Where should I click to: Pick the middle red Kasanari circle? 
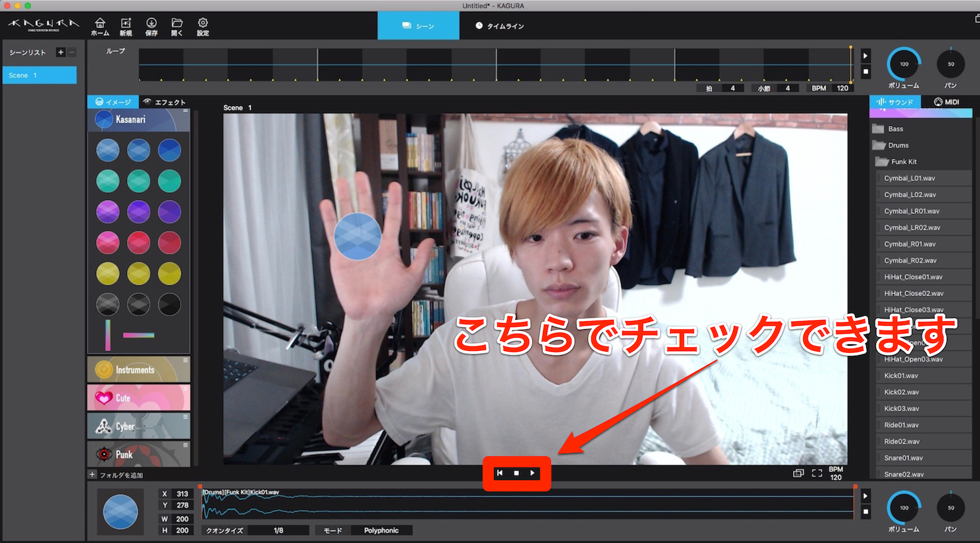point(138,242)
